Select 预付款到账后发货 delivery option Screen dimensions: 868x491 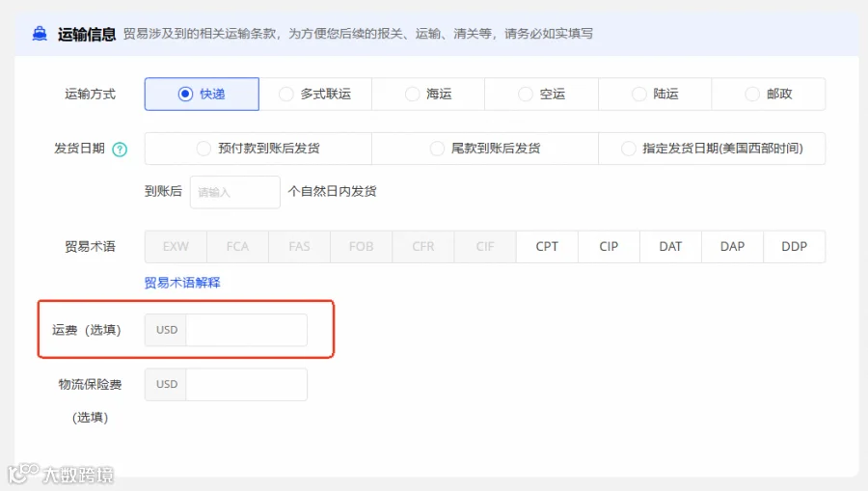click(x=258, y=149)
